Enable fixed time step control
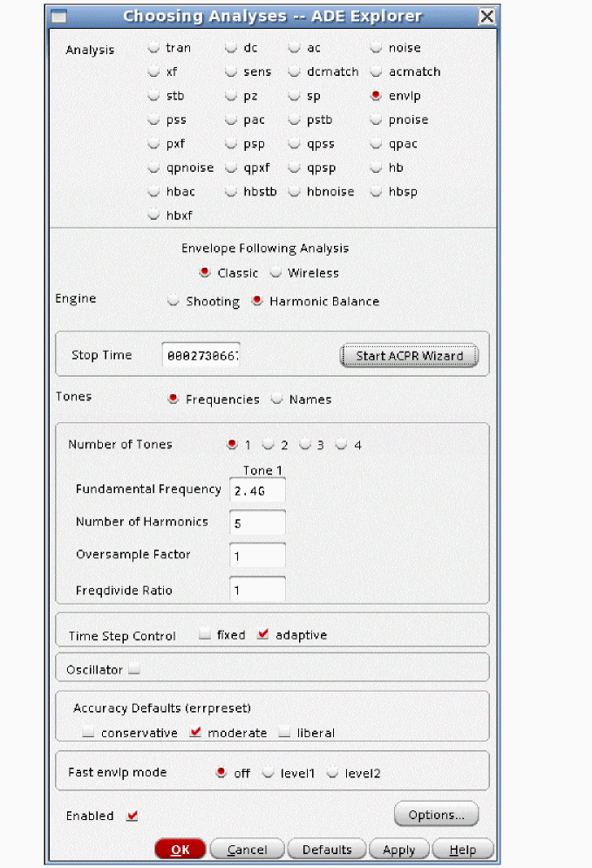 pyautogui.click(x=204, y=635)
